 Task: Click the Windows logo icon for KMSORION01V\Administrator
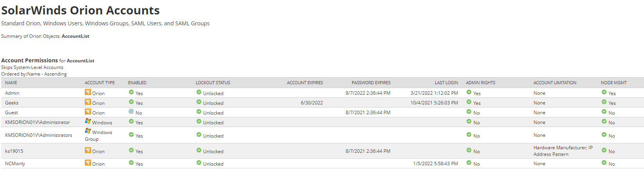pyautogui.click(x=88, y=122)
